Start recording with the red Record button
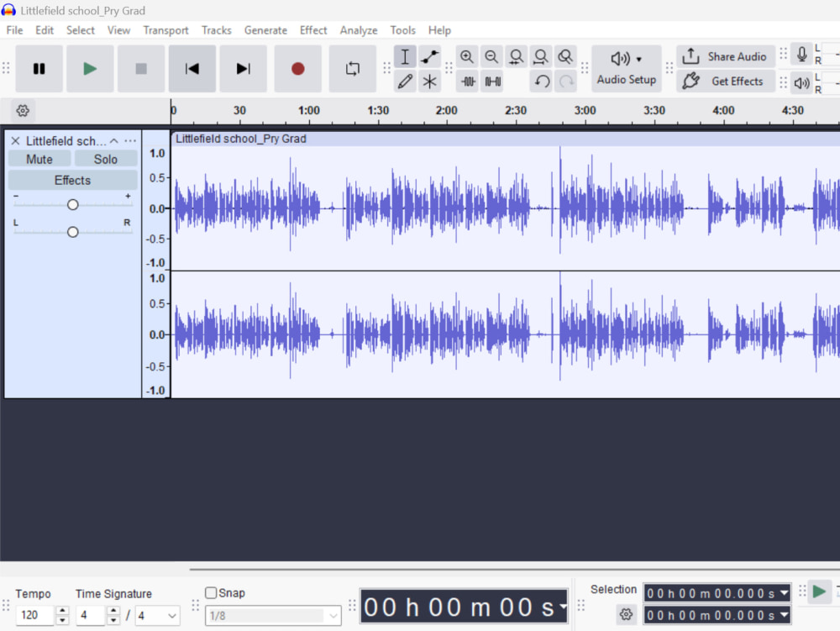Viewport: 840px width, 631px height. click(298, 69)
